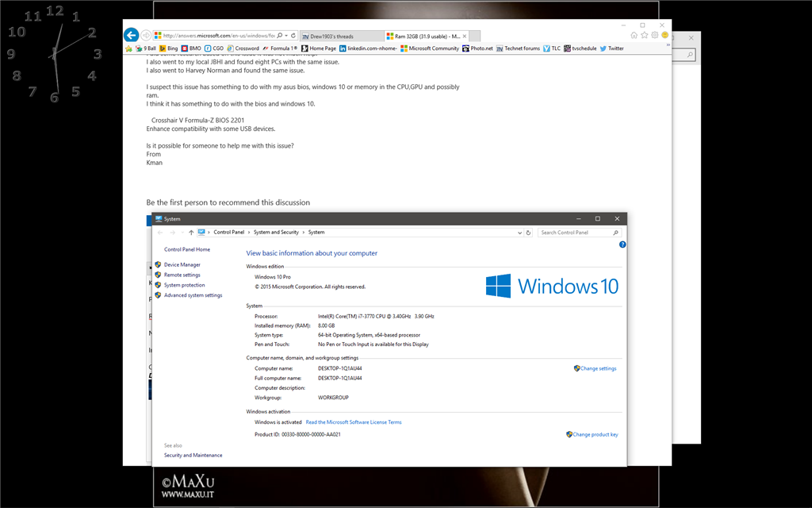Image resolution: width=812 pixels, height=508 pixels.
Task: Open the Technet forums favorite
Action: click(518, 48)
